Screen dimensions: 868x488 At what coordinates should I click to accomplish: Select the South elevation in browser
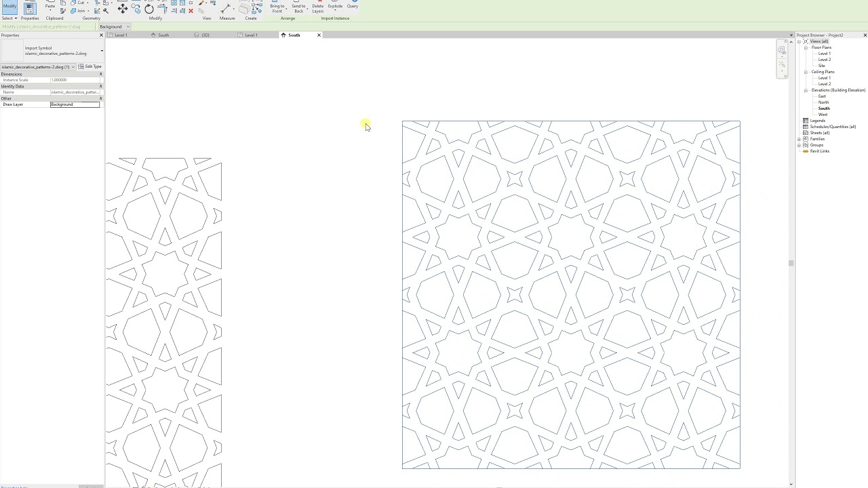(824, 108)
